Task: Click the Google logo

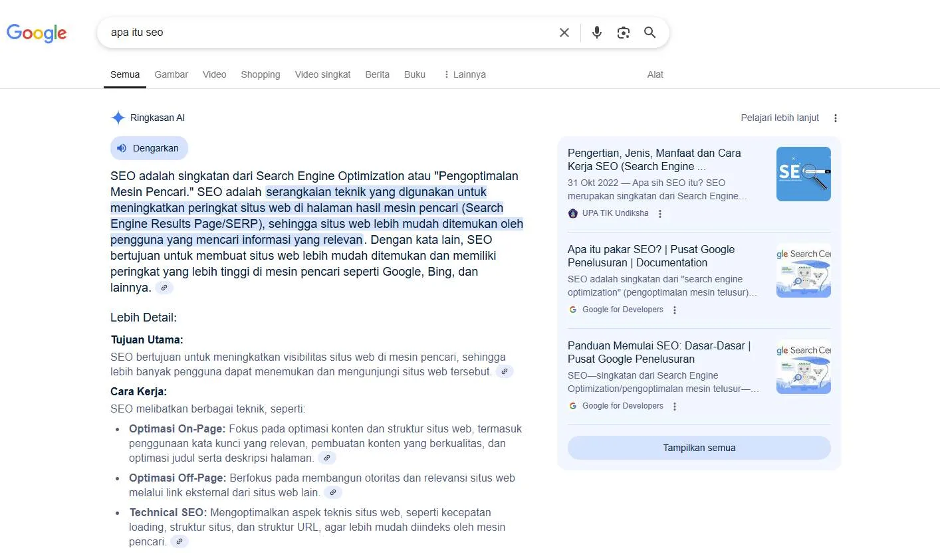Action: 37,33
